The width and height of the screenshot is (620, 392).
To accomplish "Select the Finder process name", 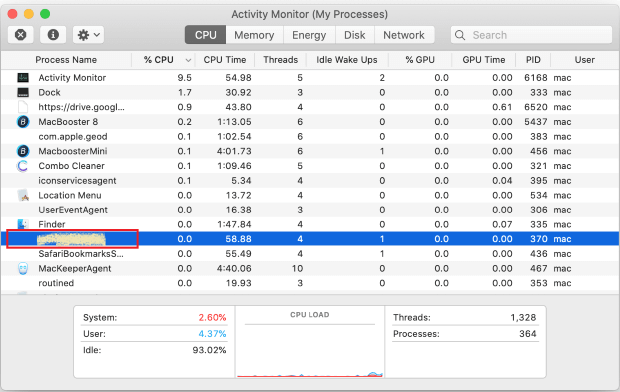I will pos(52,224).
